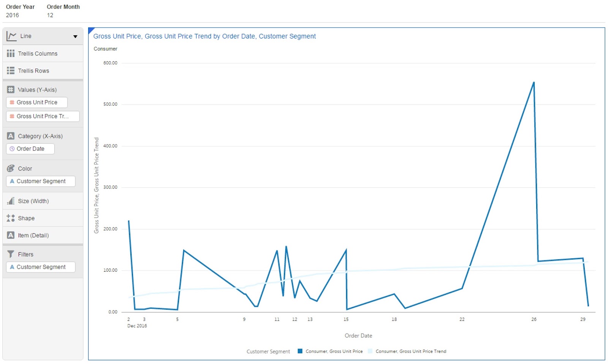Select the Line chart type icon

(x=11, y=35)
